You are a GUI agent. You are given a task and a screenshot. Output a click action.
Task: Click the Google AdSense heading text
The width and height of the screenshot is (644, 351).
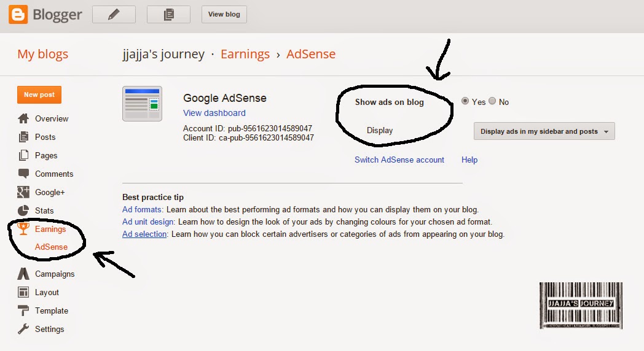tap(225, 98)
